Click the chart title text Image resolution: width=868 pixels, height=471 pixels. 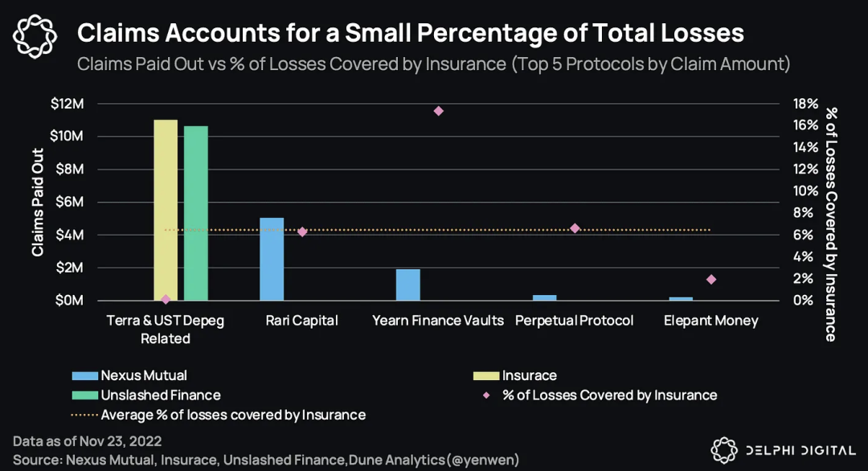[x=410, y=33]
